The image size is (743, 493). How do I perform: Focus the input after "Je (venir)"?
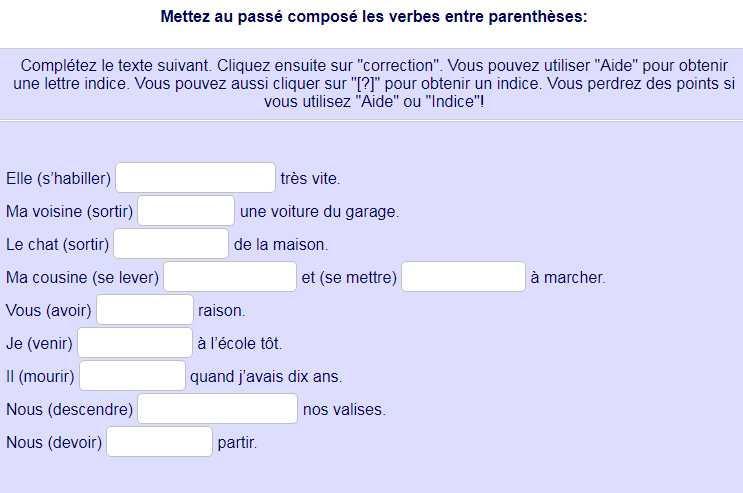[x=135, y=343]
